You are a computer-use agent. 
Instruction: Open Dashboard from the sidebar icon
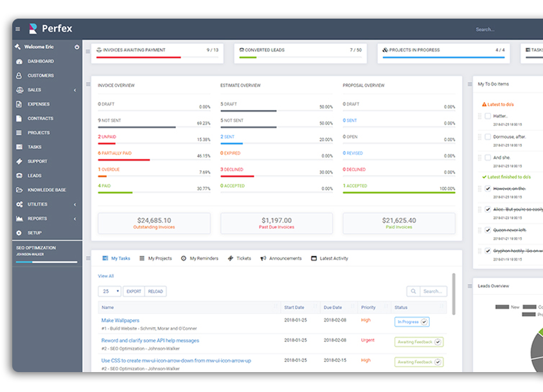click(19, 62)
